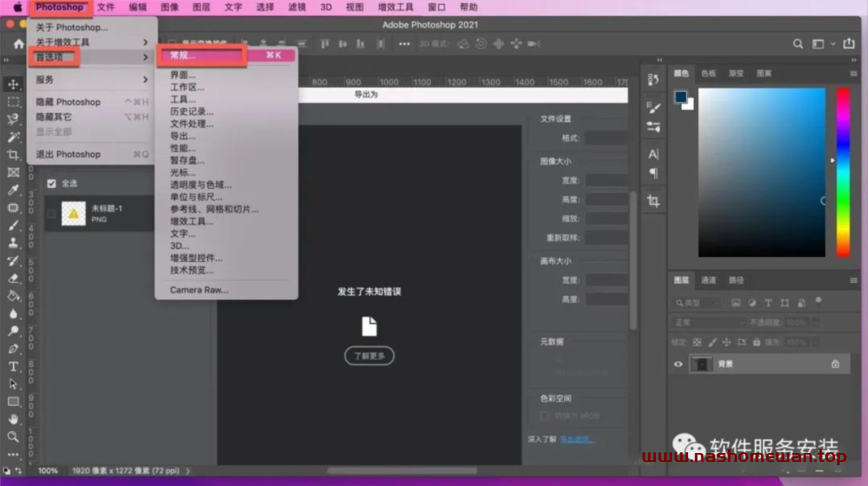This screenshot has height=486, width=868.
Task: Select 隐藏 Photoshop menu entry
Action: (92, 102)
